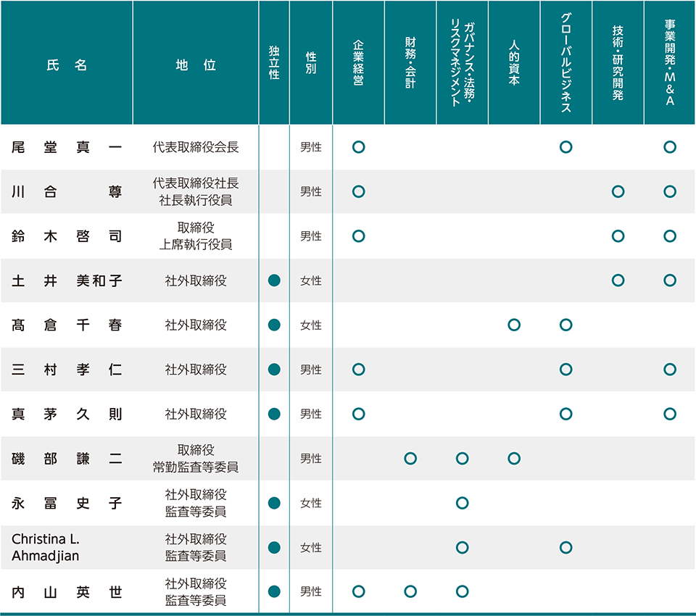Click the 代表取締役社長 社長執行役員 position cell
The image size is (696, 616).
pyautogui.click(x=196, y=192)
